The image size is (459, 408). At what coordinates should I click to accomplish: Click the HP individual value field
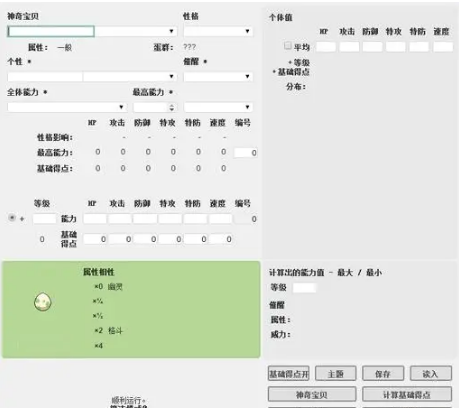(326, 47)
